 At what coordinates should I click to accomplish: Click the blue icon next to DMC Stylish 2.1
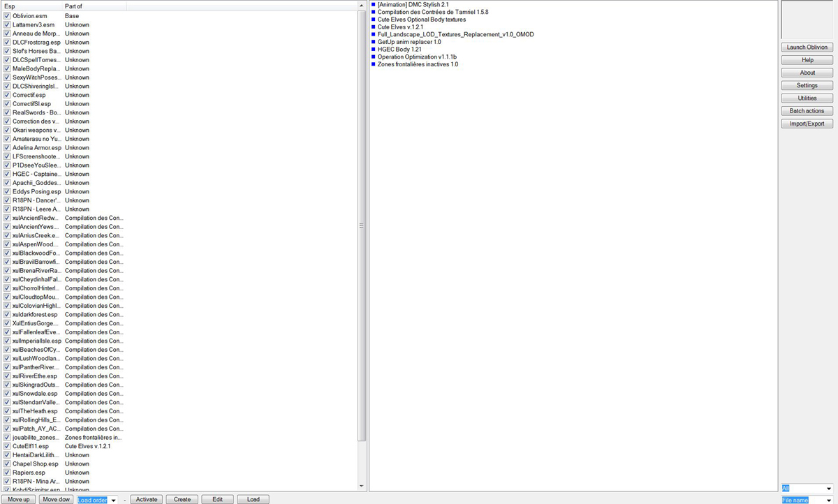coord(374,4)
